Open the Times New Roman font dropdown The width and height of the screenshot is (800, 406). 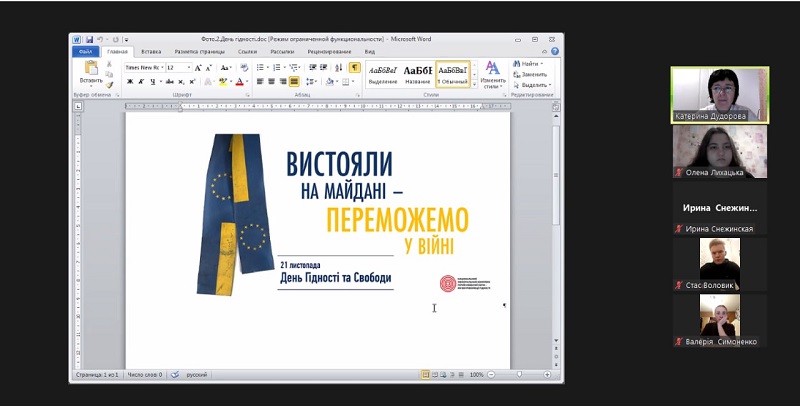pos(162,68)
